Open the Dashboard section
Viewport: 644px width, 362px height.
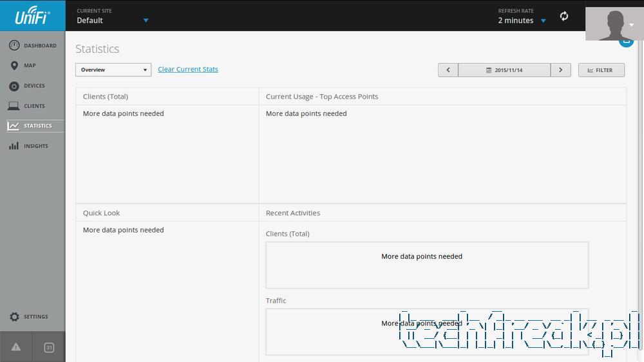pos(32,46)
